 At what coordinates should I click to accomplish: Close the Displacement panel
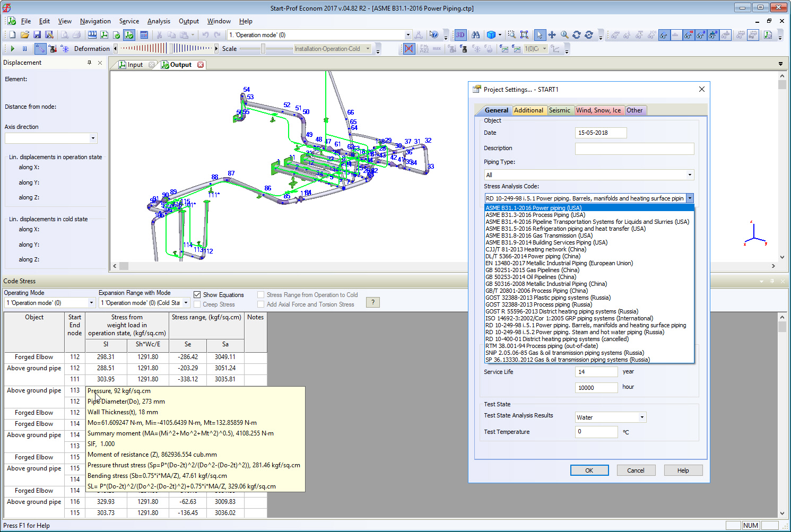tap(100, 63)
